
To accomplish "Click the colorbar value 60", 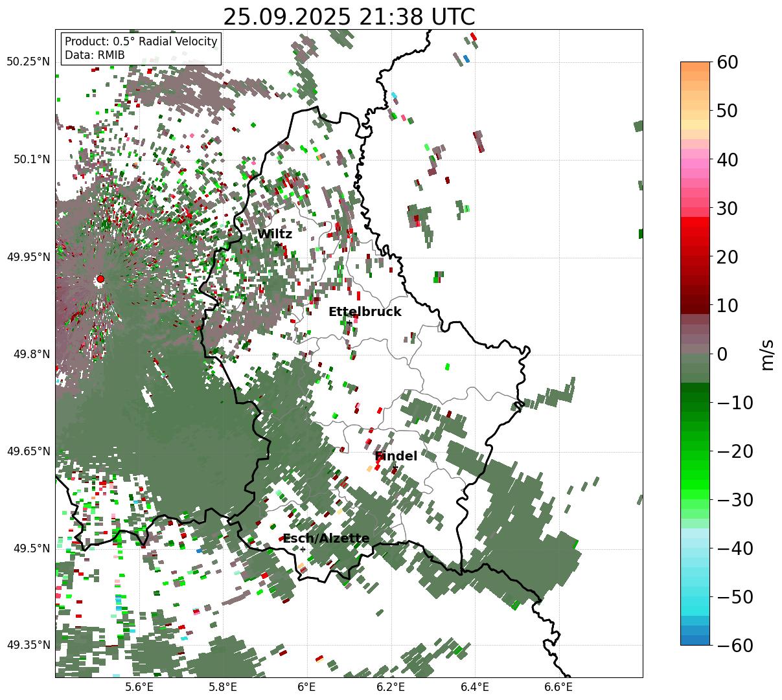I will click(x=728, y=62).
